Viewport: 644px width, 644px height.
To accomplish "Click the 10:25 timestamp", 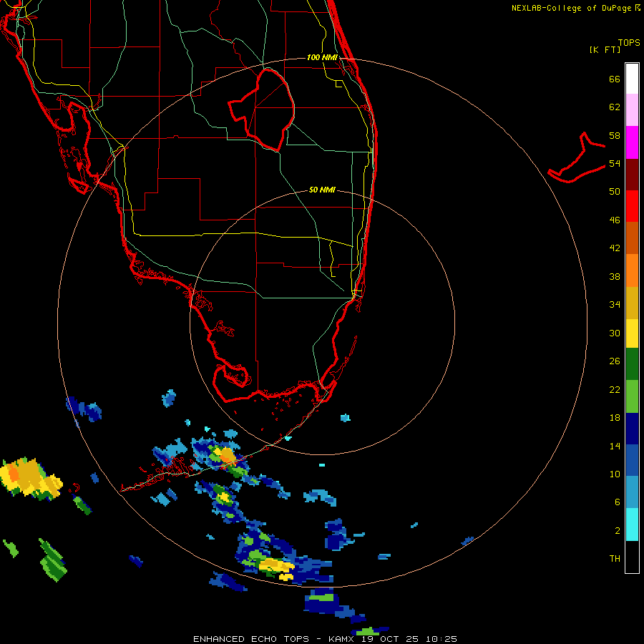I will point(441,639).
